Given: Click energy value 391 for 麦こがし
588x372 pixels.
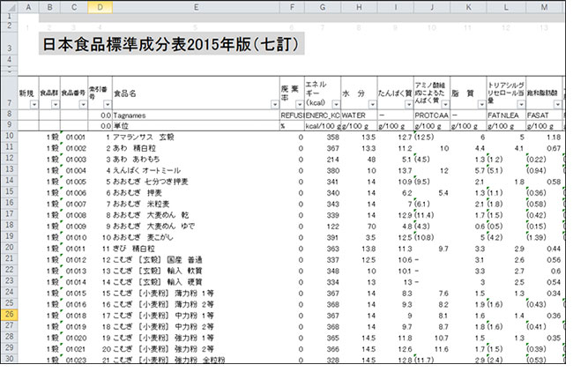Looking at the screenshot, I should tap(323, 237).
